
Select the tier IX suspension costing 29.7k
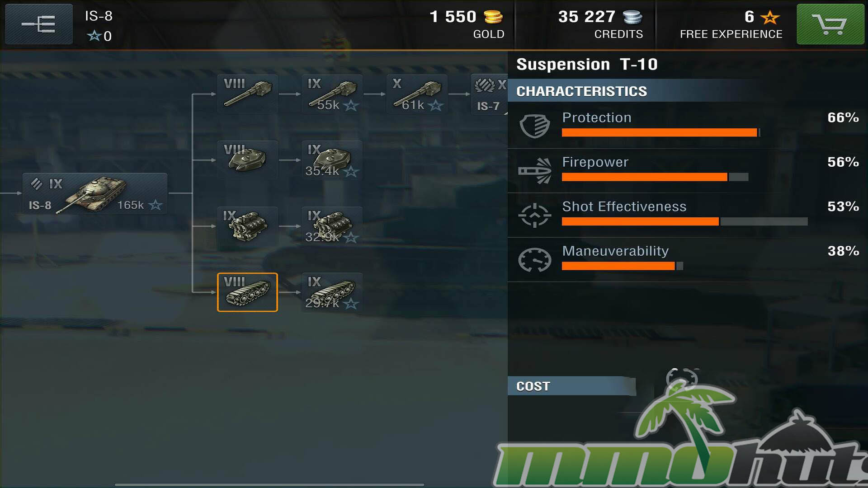[332, 292]
